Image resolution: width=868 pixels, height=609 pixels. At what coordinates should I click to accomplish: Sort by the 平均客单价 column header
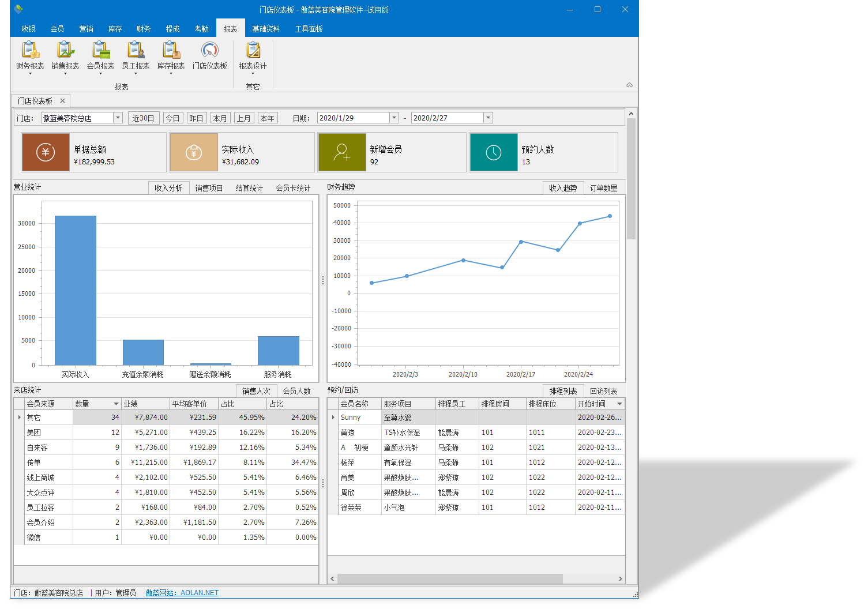click(x=194, y=404)
